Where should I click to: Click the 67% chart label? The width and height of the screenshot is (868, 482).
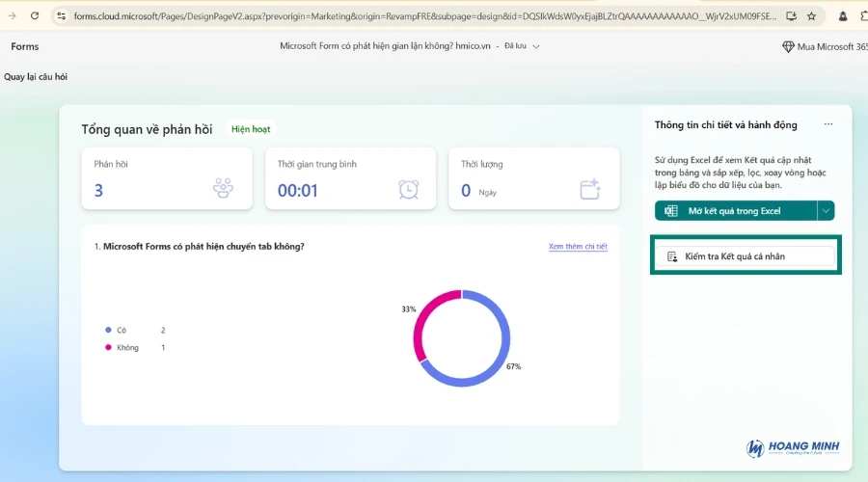click(x=513, y=366)
